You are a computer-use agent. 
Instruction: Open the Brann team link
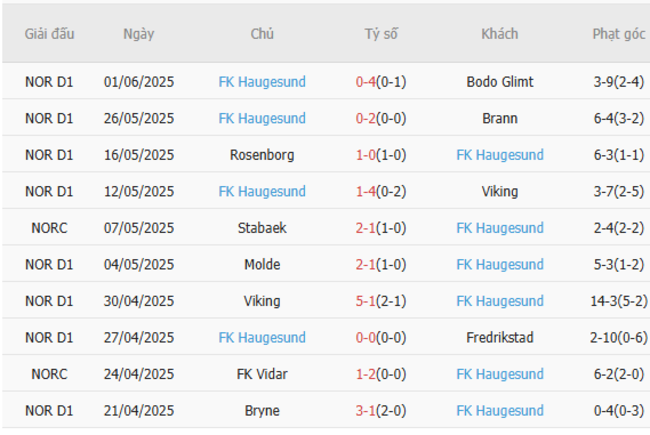click(x=499, y=118)
